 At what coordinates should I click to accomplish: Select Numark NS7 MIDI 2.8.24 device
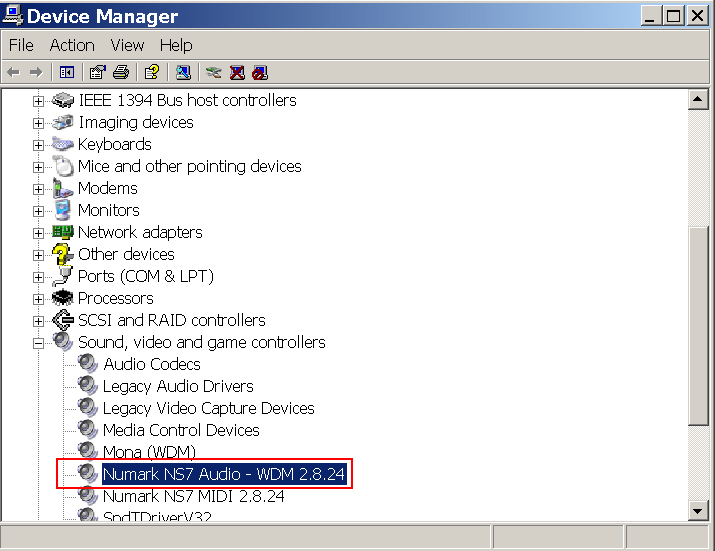[193, 496]
